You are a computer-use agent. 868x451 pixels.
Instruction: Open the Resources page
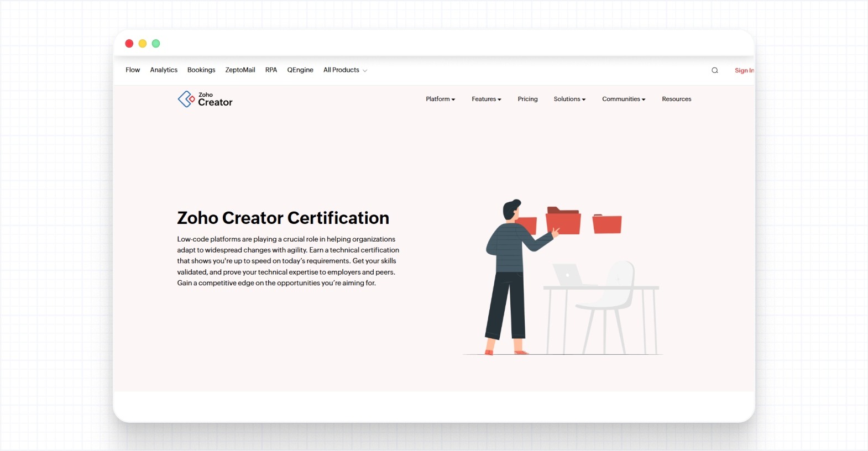click(677, 99)
